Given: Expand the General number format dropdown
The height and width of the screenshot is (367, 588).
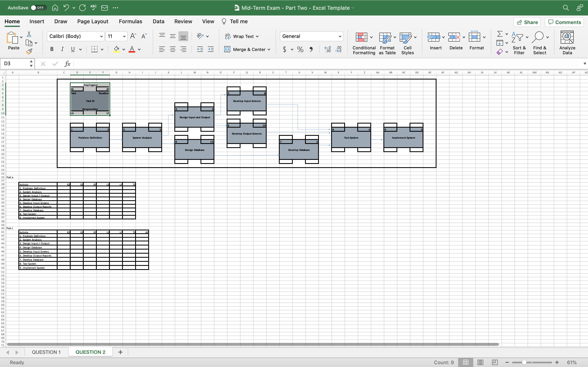Looking at the screenshot, I should [x=340, y=36].
